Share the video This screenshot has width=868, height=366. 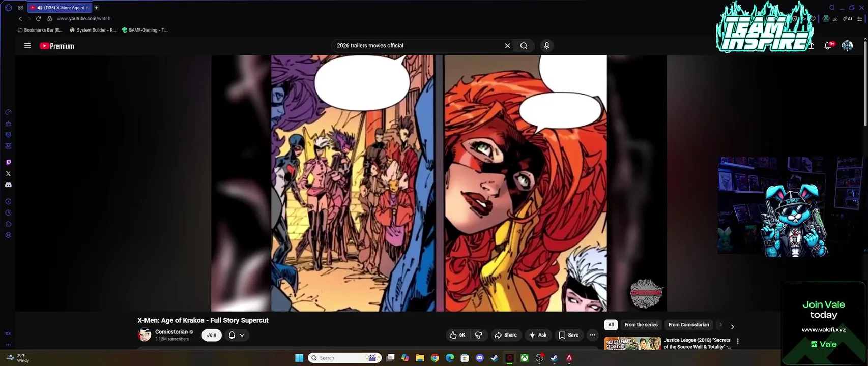505,335
